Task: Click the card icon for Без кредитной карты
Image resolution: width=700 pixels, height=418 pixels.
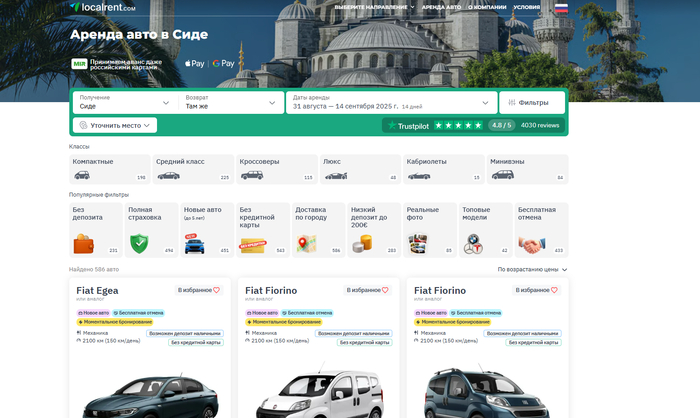Action: point(253,245)
